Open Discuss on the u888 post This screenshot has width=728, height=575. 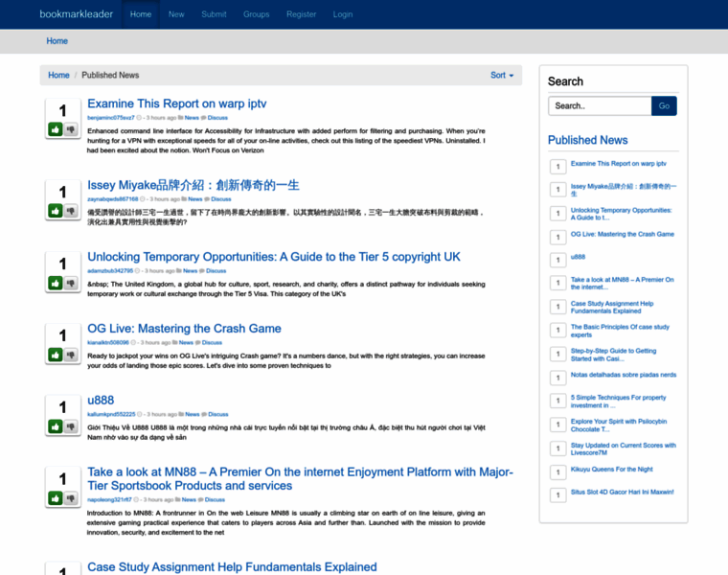tap(218, 414)
